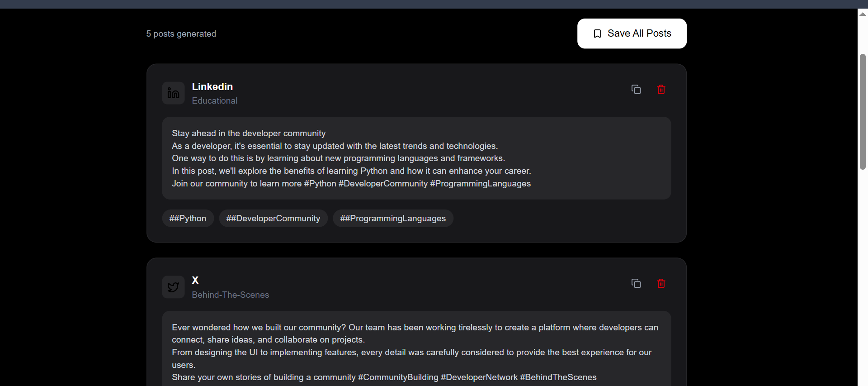Select the ##Python hashtag chip
Viewport: 868px width, 386px height.
coord(188,219)
